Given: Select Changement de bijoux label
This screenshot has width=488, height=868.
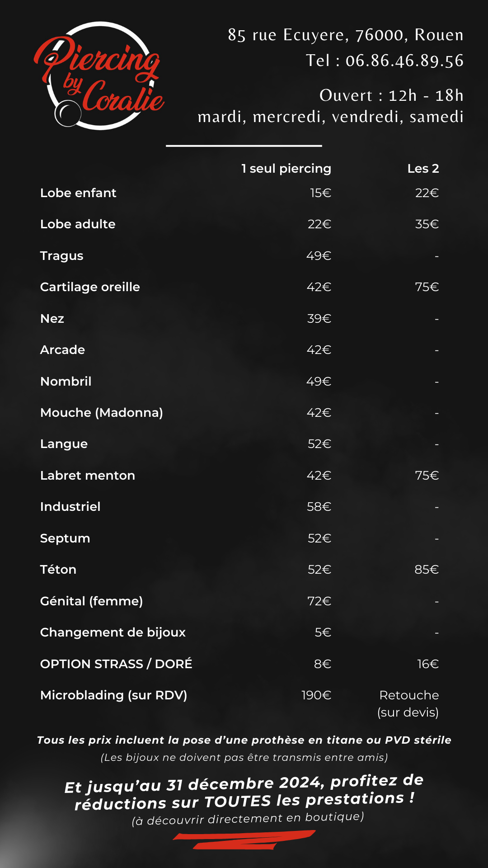Looking at the screenshot, I should [113, 632].
